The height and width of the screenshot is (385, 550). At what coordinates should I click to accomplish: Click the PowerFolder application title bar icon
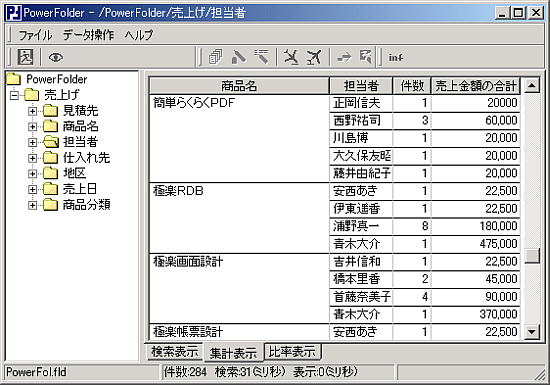click(14, 13)
